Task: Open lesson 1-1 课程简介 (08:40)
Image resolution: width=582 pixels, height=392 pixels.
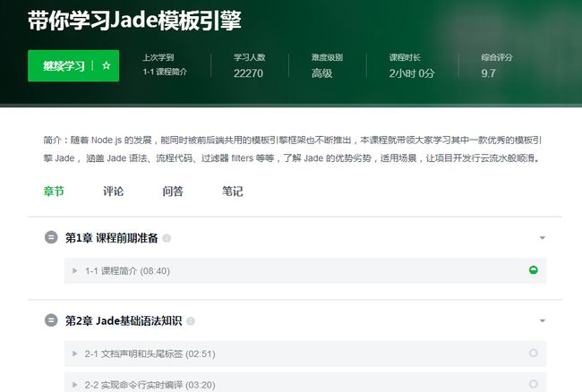Action: click(305, 270)
